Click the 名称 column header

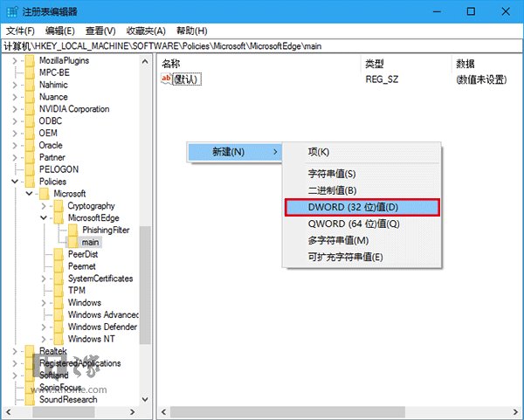(x=259, y=64)
